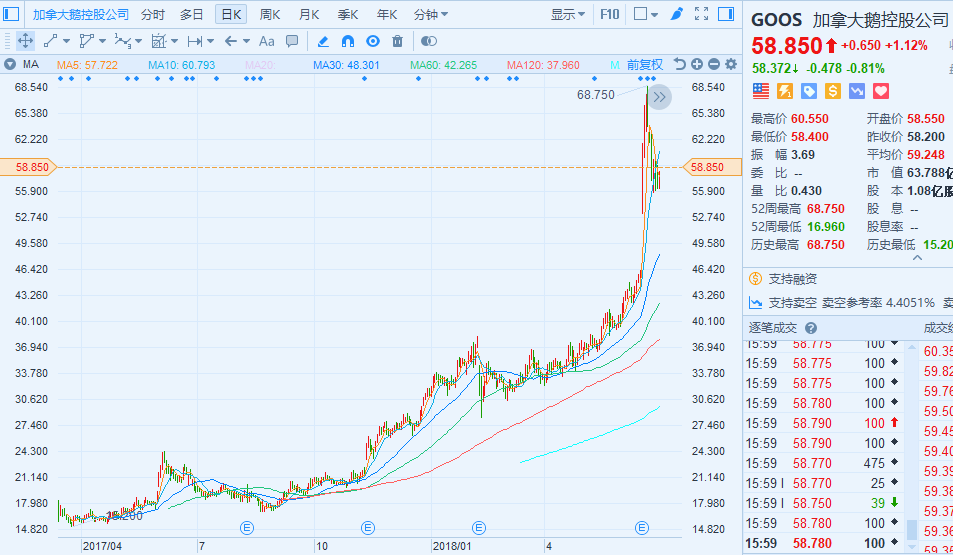The width and height of the screenshot is (953, 555).
Task: Zoom out chart with minus icon
Action: point(714,64)
